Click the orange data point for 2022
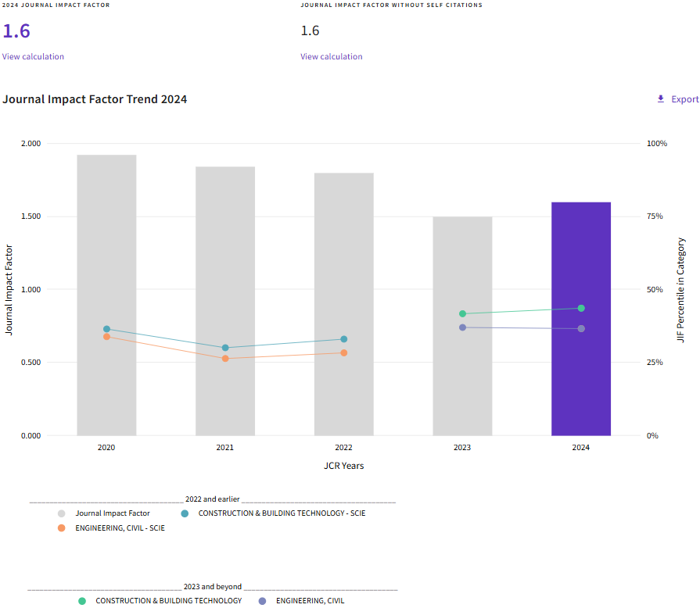Screen dimensions: 700x608 [x=344, y=352]
